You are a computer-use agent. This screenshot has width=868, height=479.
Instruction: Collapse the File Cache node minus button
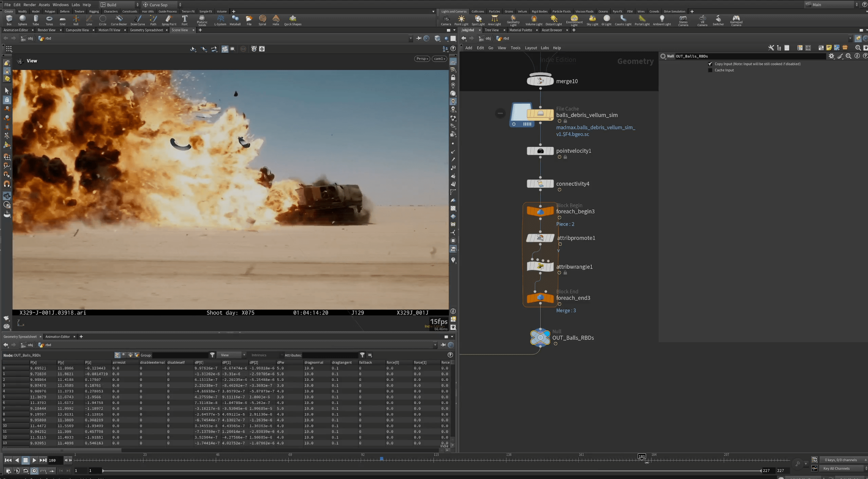point(500,113)
